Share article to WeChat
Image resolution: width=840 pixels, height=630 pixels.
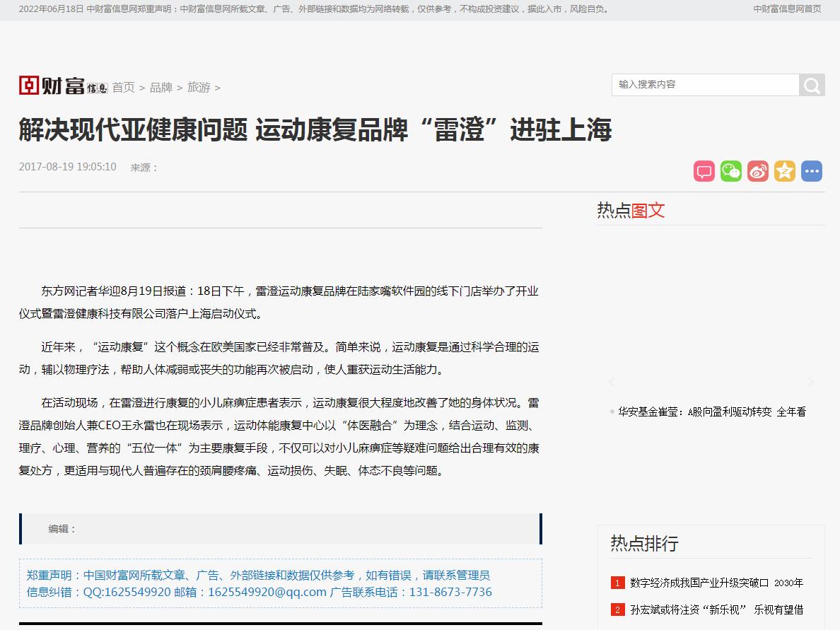tap(730, 171)
